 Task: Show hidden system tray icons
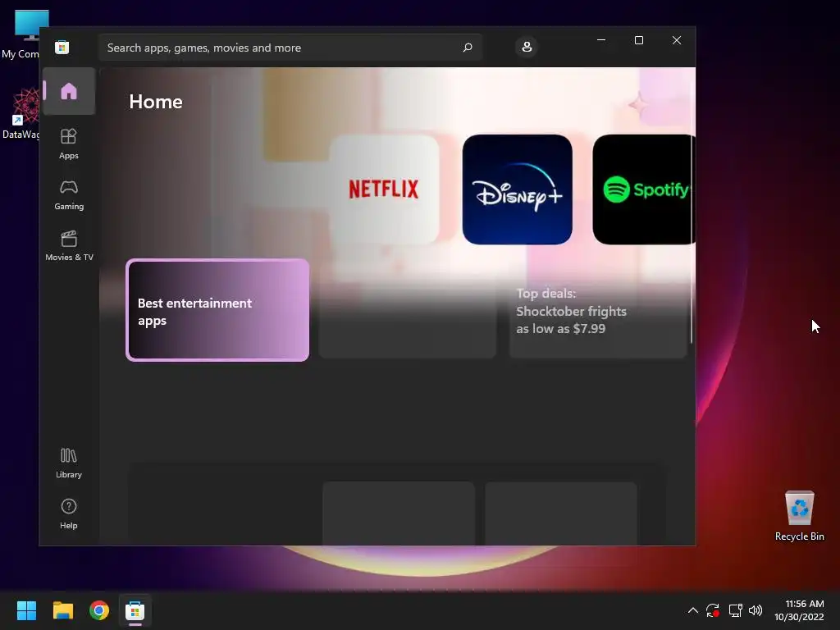[692, 610]
